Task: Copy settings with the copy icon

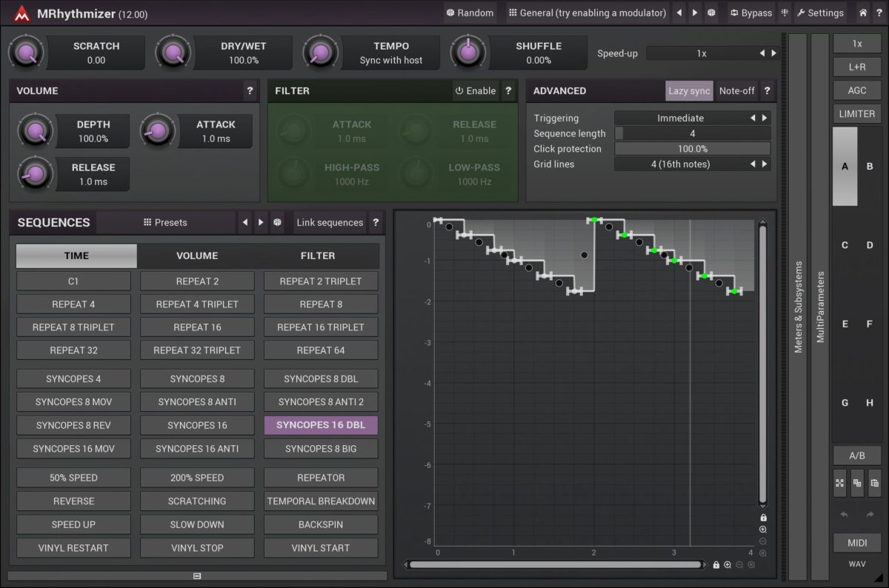Action: [857, 483]
